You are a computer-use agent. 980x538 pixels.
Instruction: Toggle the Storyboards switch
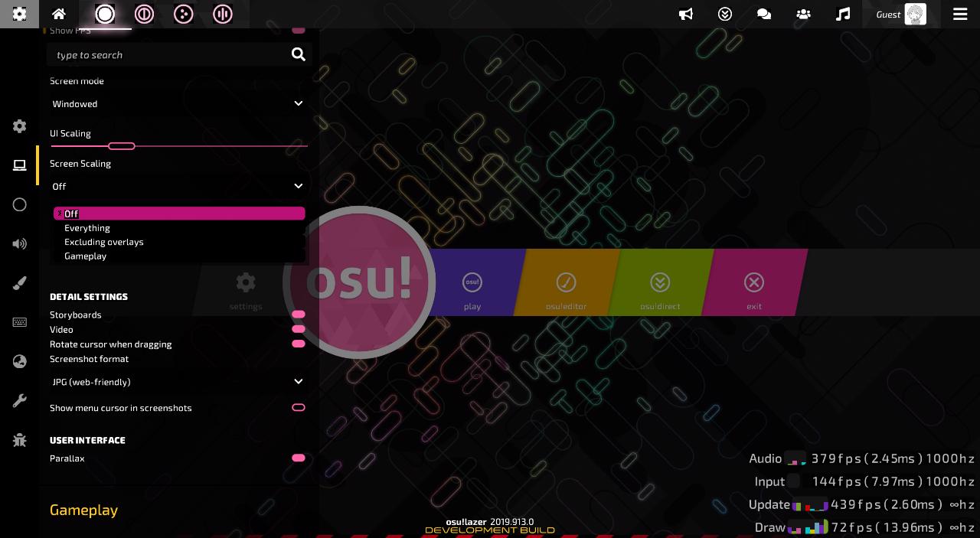tap(299, 315)
